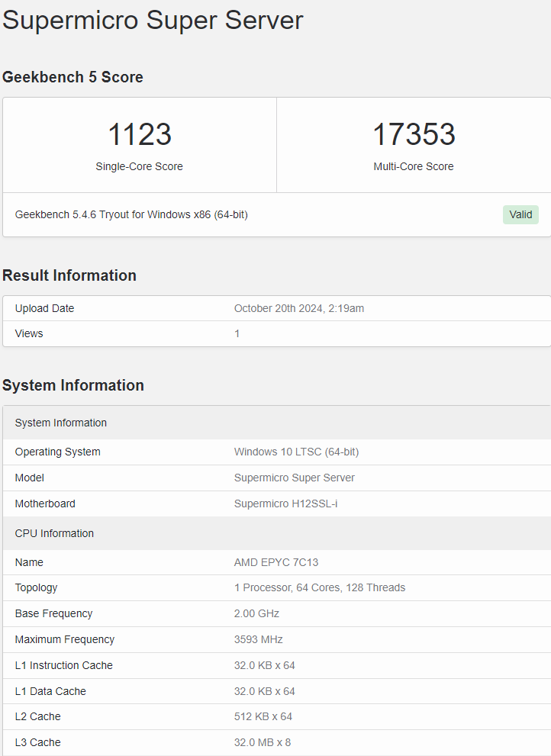551x756 pixels.
Task: Click the Operating System label
Action: (57, 452)
